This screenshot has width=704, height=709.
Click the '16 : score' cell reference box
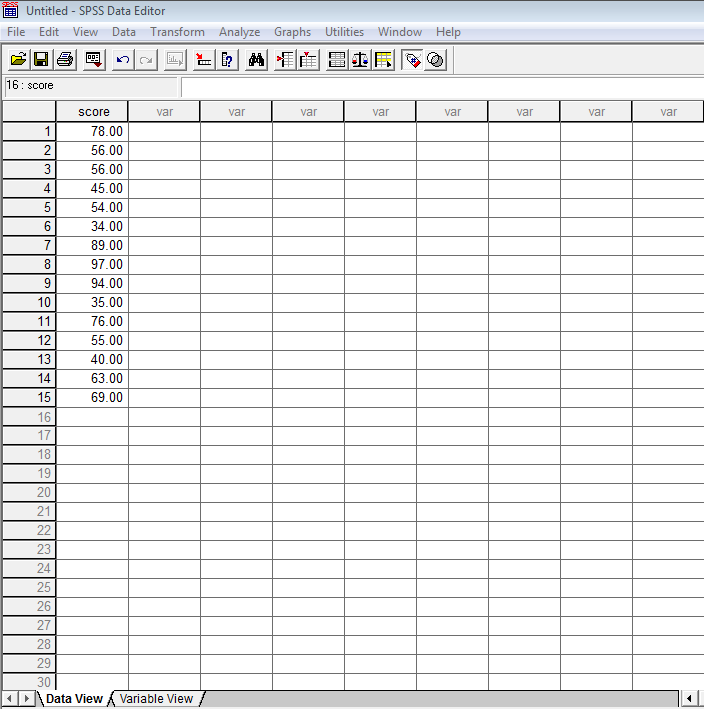[90, 86]
